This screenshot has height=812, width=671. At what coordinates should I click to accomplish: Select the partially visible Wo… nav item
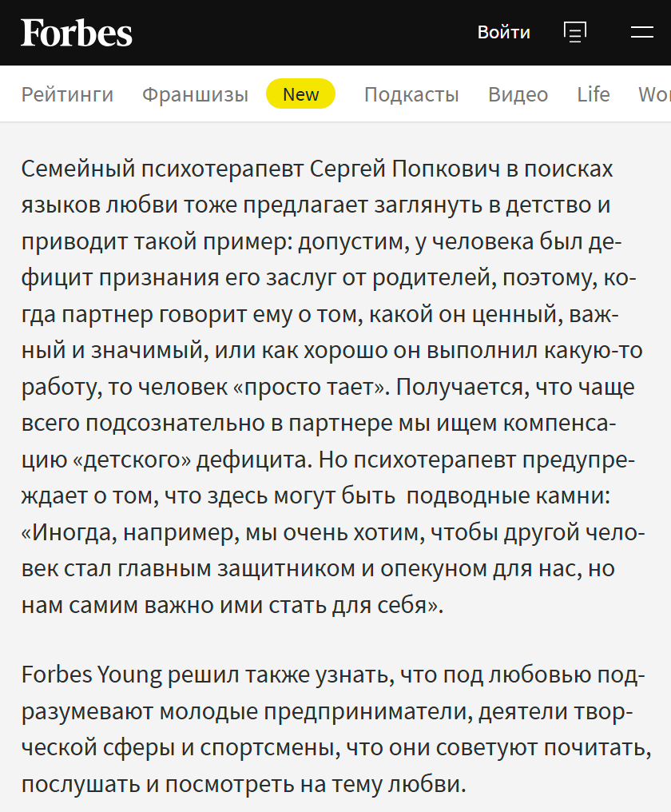tap(655, 94)
